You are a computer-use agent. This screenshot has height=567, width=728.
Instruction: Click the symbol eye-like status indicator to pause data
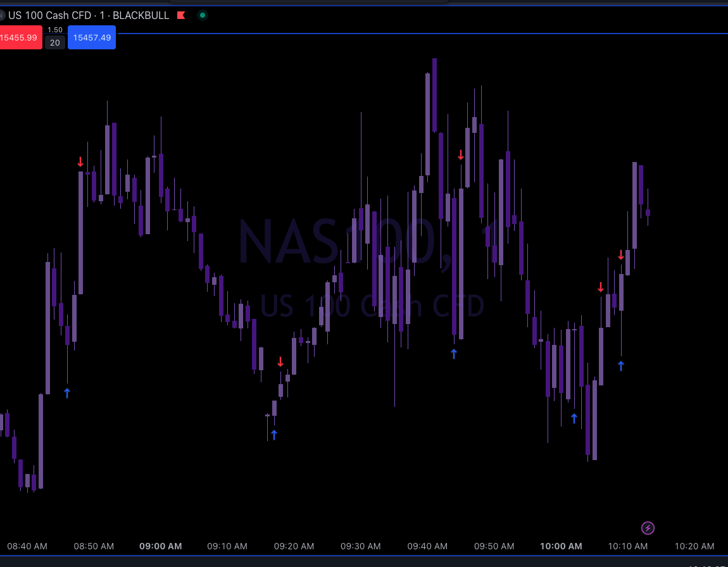point(202,15)
